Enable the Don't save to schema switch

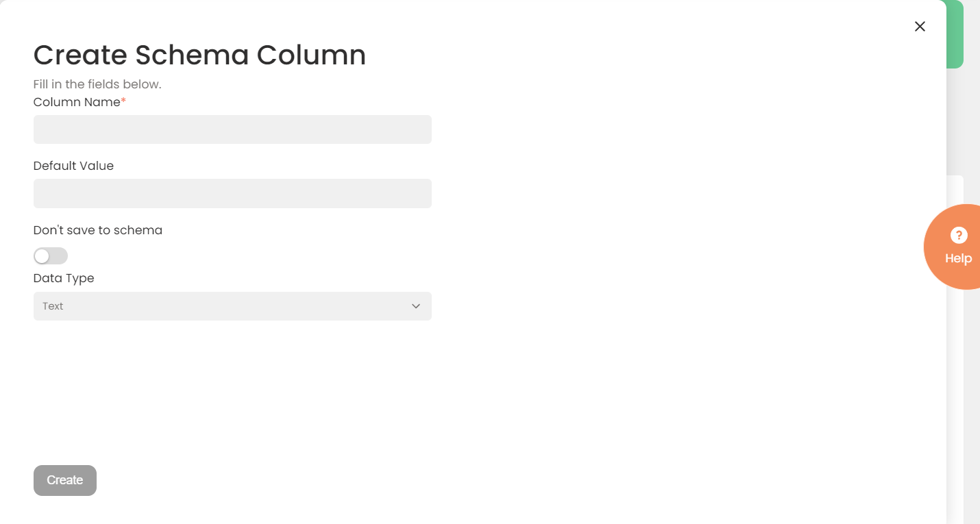click(51, 256)
